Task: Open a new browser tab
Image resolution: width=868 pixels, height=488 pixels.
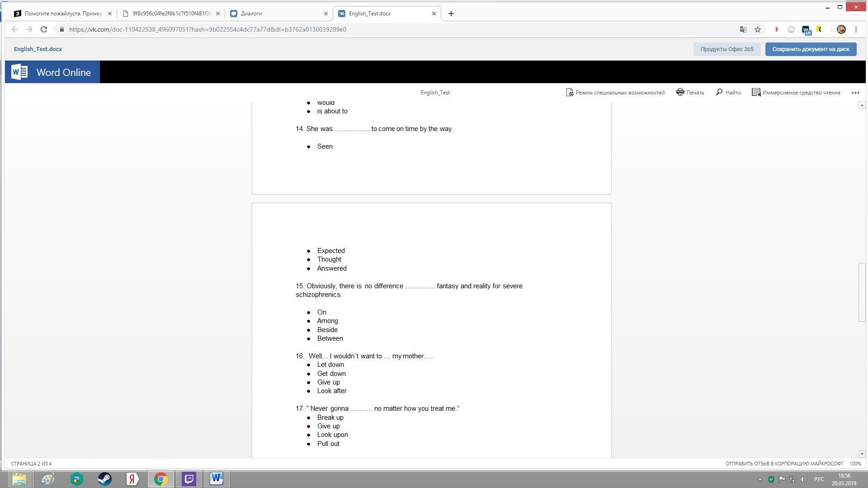Action: [x=451, y=14]
